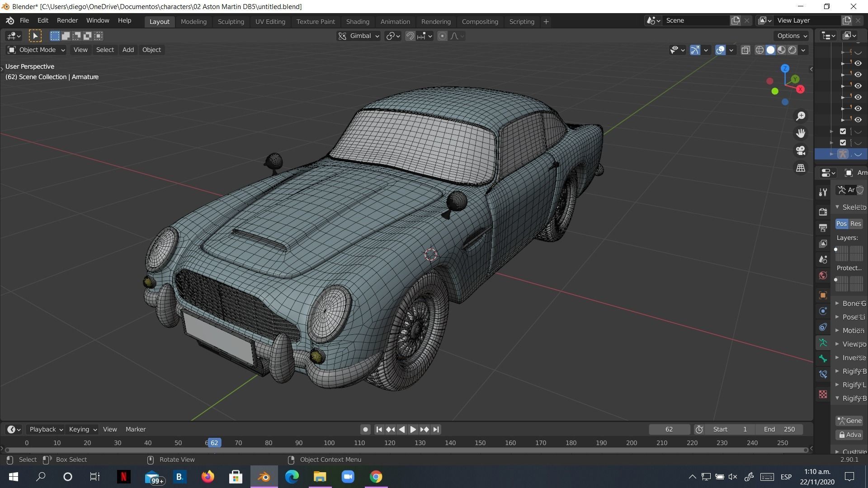Open the Physics properties tab

[x=823, y=311]
